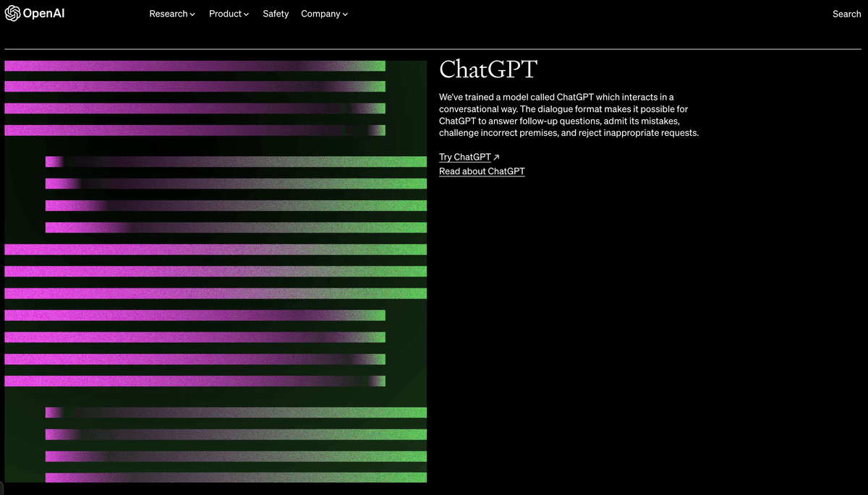Image resolution: width=868 pixels, height=495 pixels.
Task: Follow the Try ChatGPT link
Action: click(469, 157)
